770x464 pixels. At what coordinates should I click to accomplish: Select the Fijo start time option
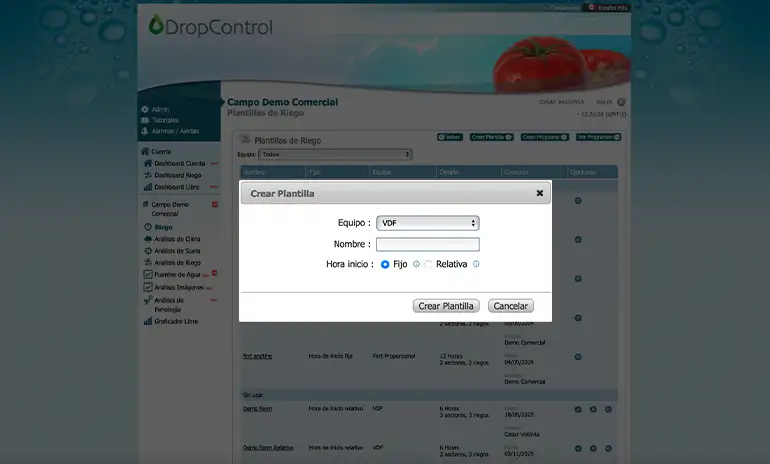(x=385, y=264)
